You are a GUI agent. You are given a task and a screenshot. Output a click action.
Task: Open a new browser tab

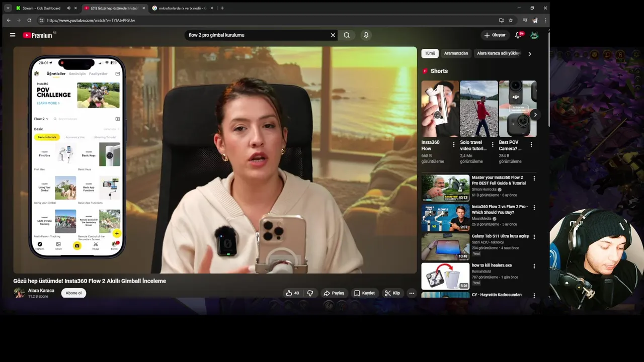pos(222,8)
